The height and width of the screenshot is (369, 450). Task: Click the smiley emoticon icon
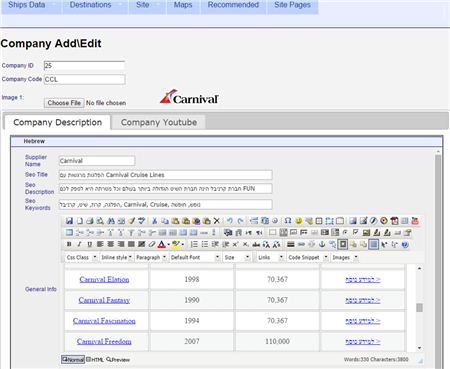[298, 221]
